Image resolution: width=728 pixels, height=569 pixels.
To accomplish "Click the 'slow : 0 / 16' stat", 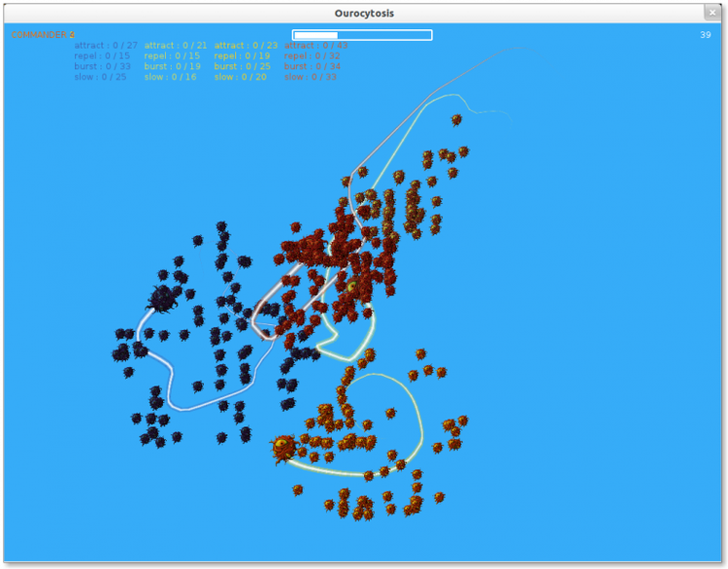I will pyautogui.click(x=171, y=77).
